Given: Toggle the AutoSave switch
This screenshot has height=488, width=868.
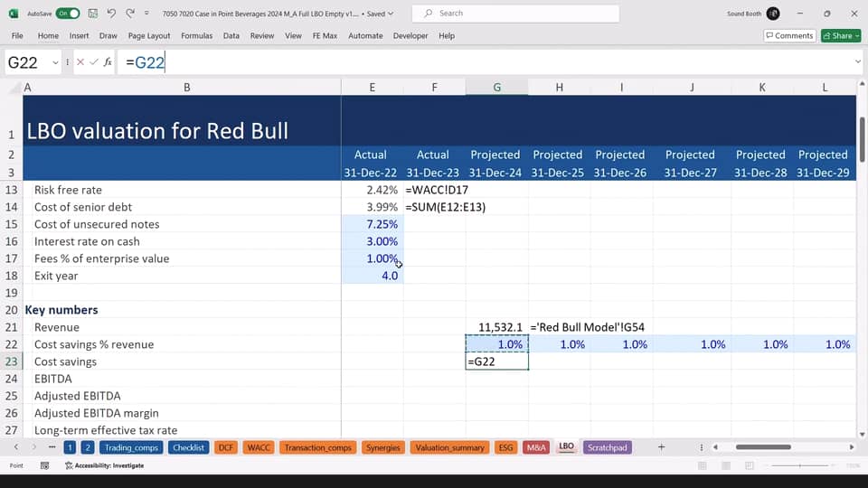Looking at the screenshot, I should tap(68, 14).
